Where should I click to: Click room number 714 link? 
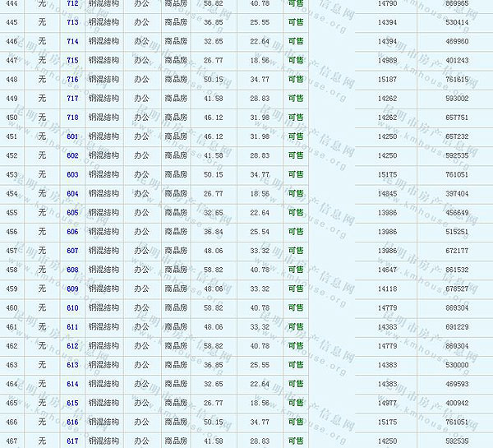pos(72,41)
